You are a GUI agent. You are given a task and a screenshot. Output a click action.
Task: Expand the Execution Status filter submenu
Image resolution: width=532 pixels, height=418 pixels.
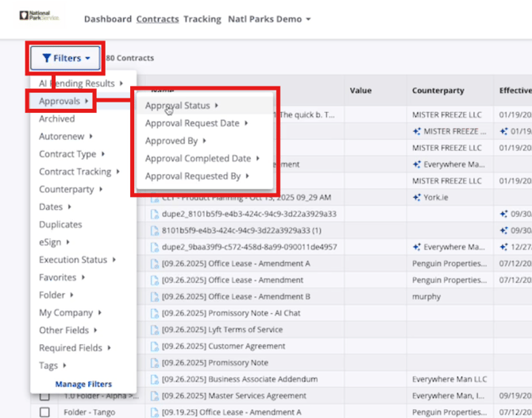tap(77, 260)
